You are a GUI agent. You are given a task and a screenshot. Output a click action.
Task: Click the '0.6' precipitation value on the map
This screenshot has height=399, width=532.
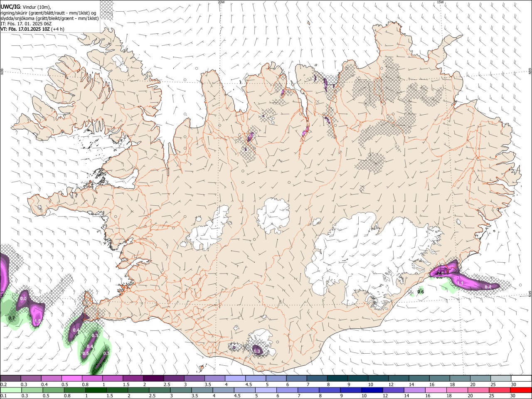coord(421,292)
